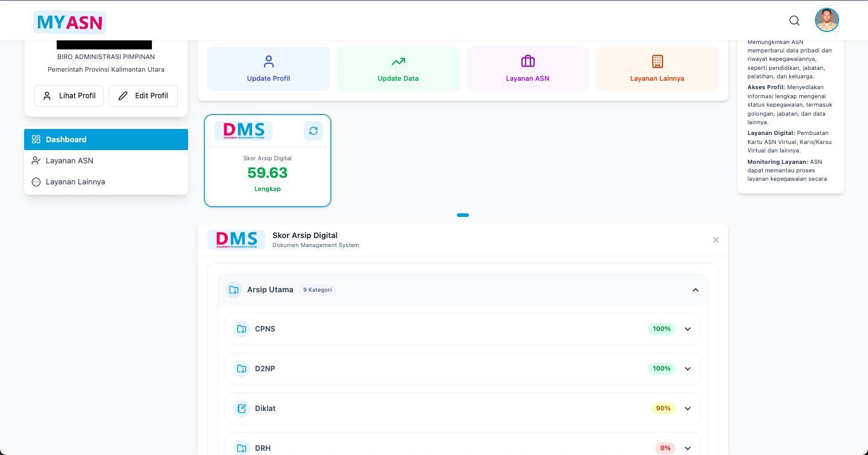Image resolution: width=868 pixels, height=455 pixels.
Task: Close the Skor Arsip Digital panel
Action: 716,240
